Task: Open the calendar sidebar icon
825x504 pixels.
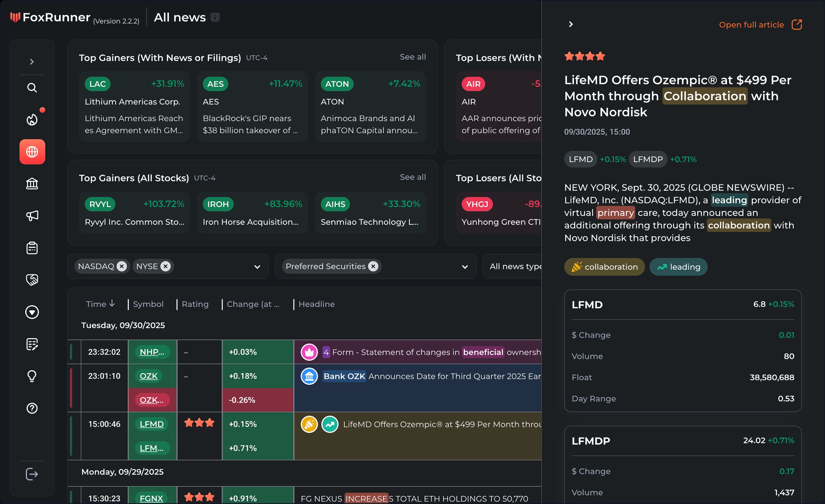Action: point(32,248)
